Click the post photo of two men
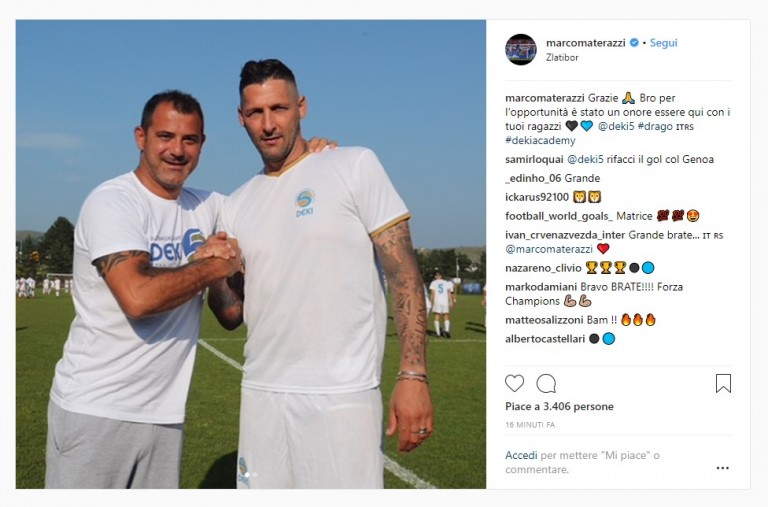Viewport: 768px width, 507px height. tap(251, 254)
